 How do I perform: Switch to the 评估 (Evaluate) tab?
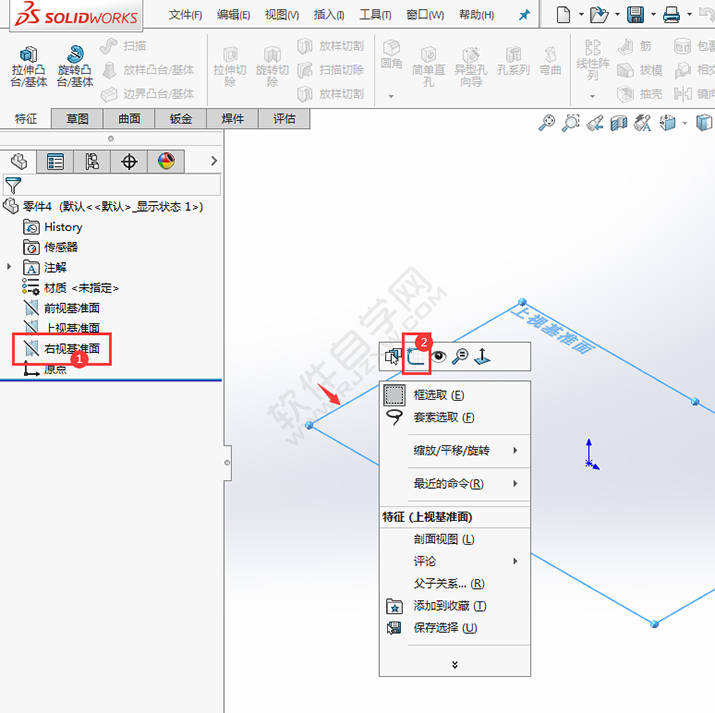284,119
